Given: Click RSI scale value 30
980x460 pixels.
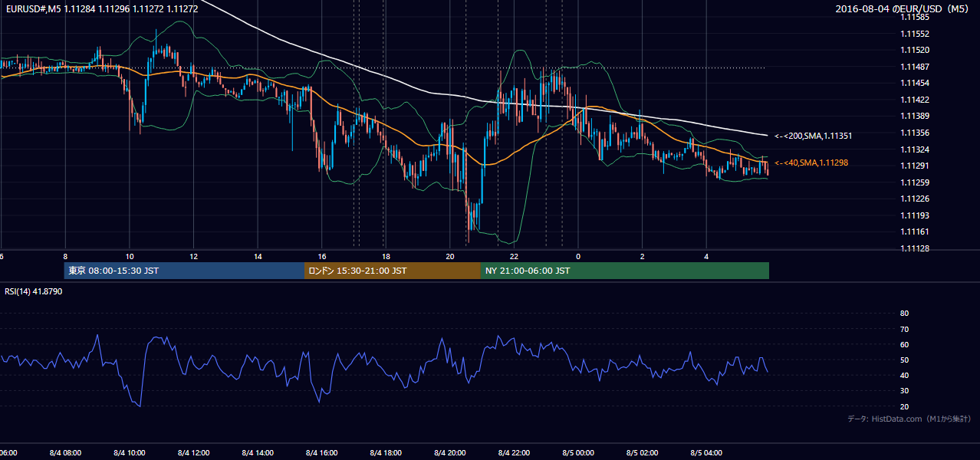Looking at the screenshot, I should 904,391.
